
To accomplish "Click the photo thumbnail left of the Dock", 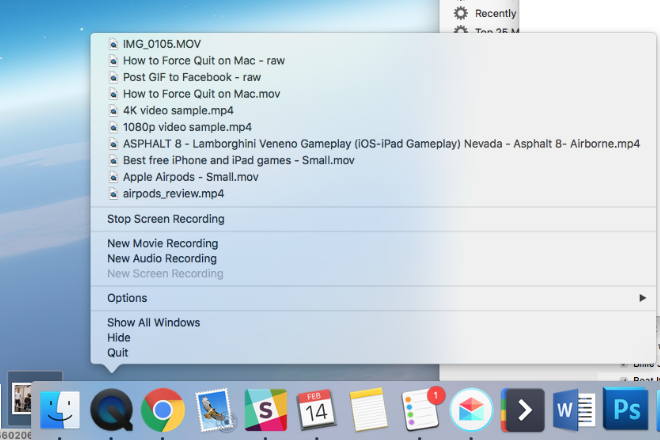I will pos(21,398).
